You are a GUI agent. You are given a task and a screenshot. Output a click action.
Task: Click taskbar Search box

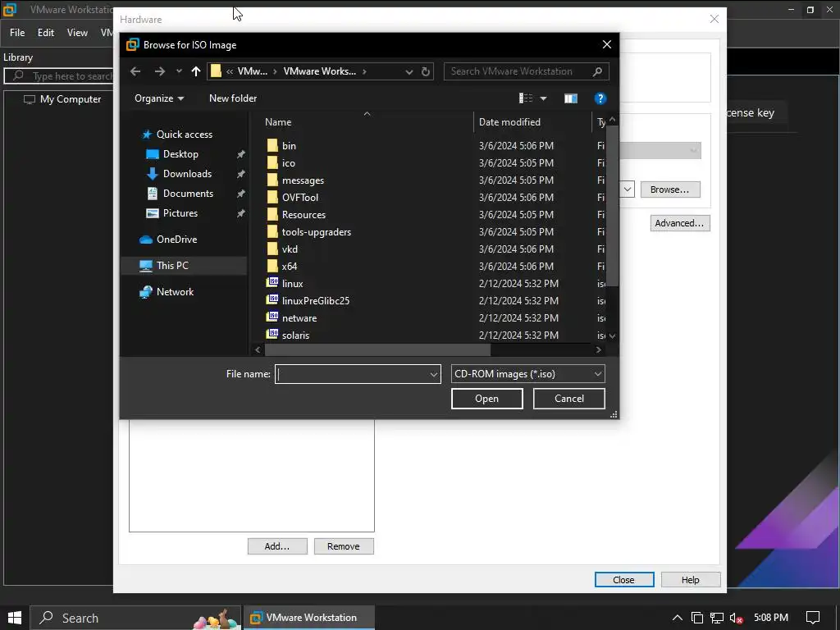coord(137,618)
